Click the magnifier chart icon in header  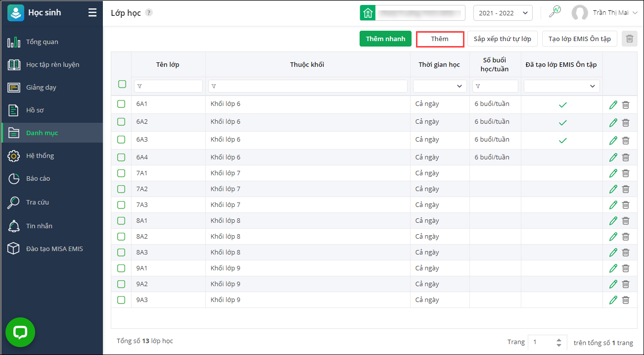click(x=555, y=12)
